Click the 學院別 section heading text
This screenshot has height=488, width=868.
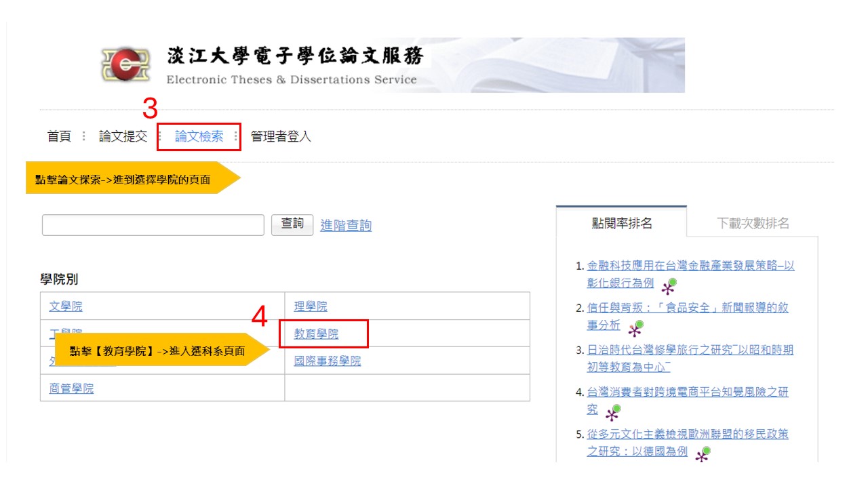(59, 279)
